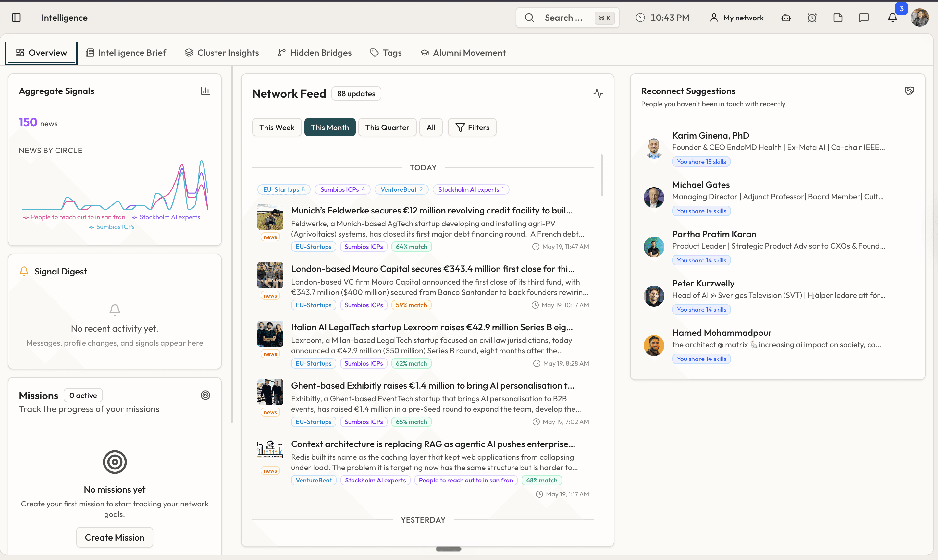Open the notifications bell icon
This screenshot has width=938, height=560.
[x=892, y=18]
